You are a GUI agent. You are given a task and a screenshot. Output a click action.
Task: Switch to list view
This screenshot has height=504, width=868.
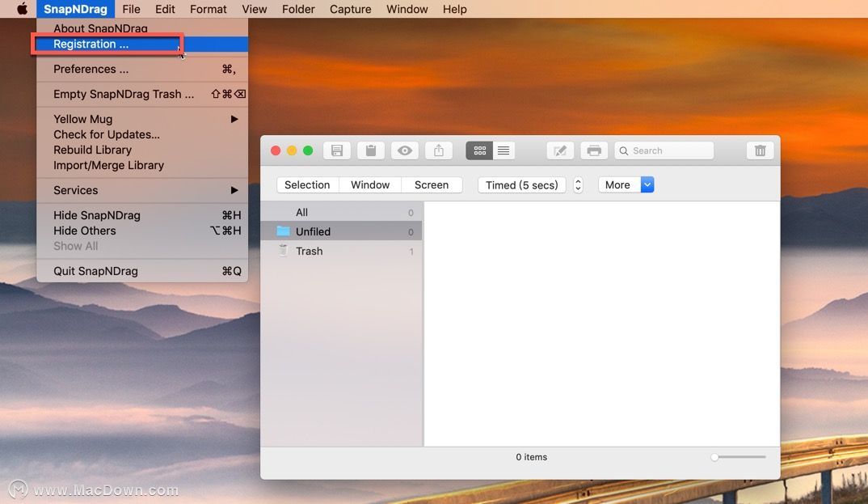coord(504,150)
